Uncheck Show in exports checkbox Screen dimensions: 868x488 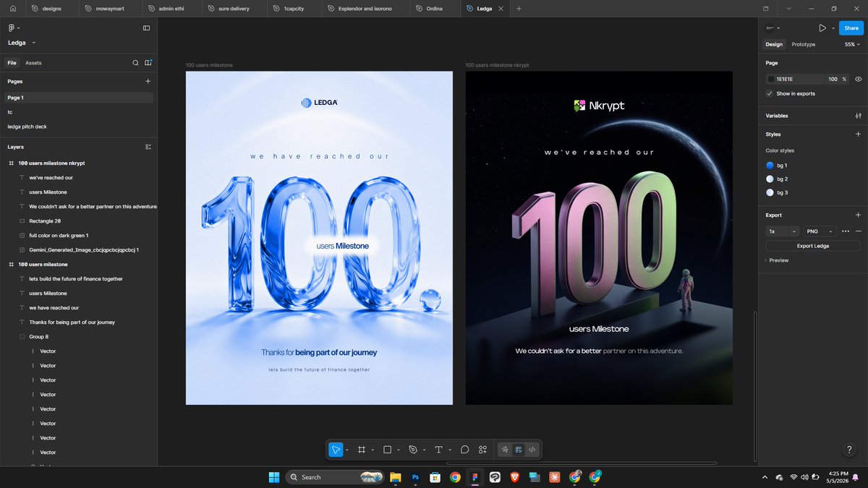770,93
